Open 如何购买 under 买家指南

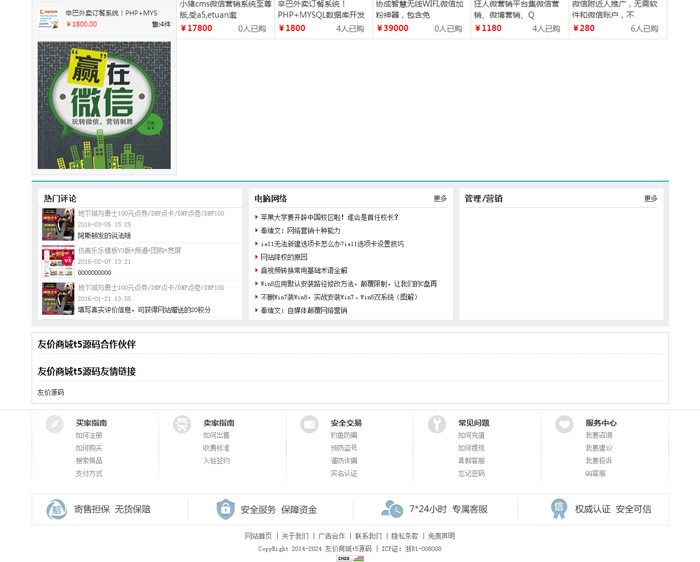coord(89,448)
